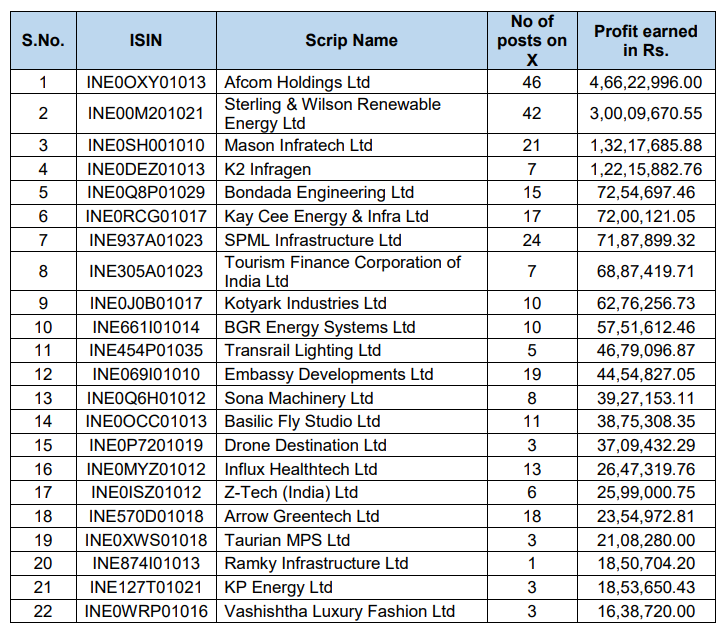Click ISIN 'INE0DEZ01013'
Viewport: 720px width, 634px height.
click(x=146, y=169)
